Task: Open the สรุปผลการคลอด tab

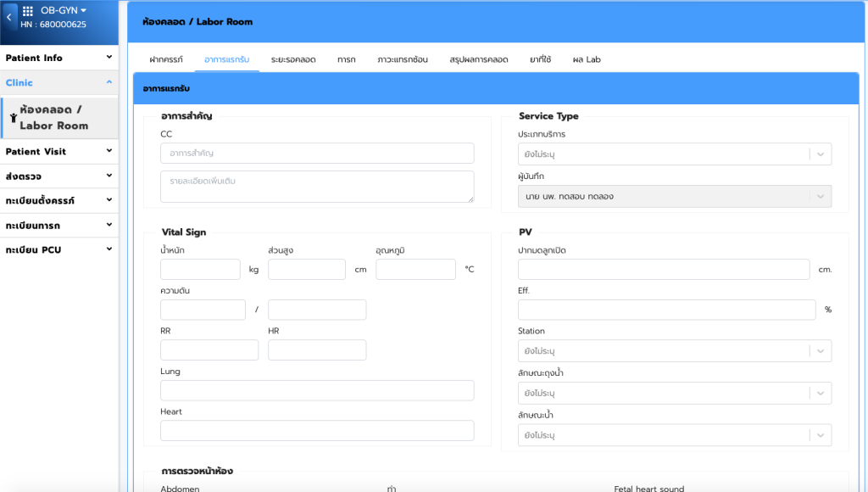Action: click(x=479, y=59)
